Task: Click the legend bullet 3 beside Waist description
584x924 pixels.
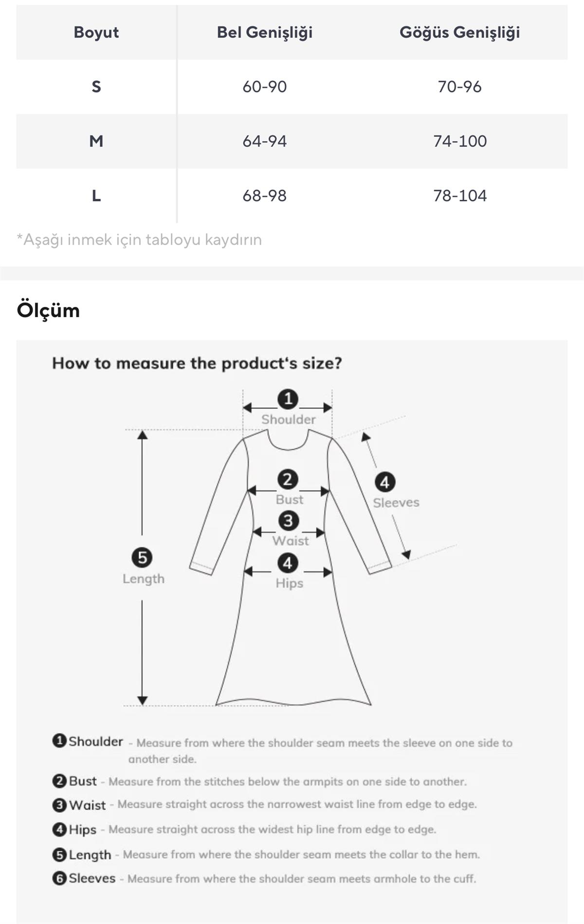Action: [x=59, y=805]
